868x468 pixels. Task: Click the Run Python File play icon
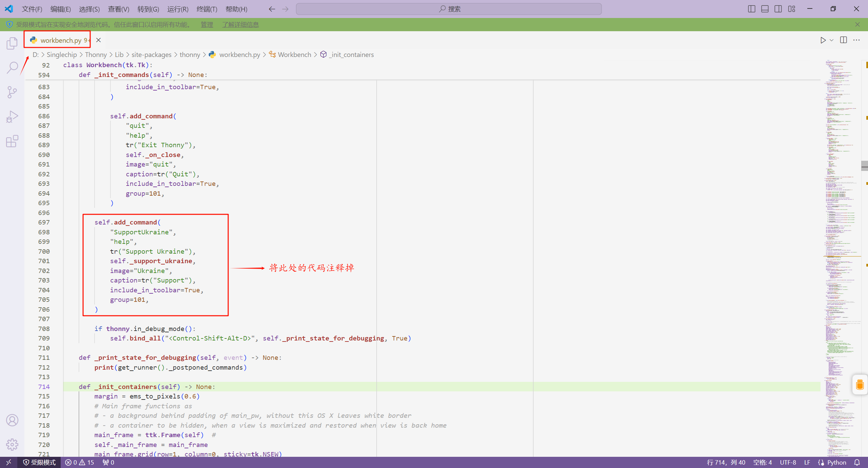click(x=823, y=40)
